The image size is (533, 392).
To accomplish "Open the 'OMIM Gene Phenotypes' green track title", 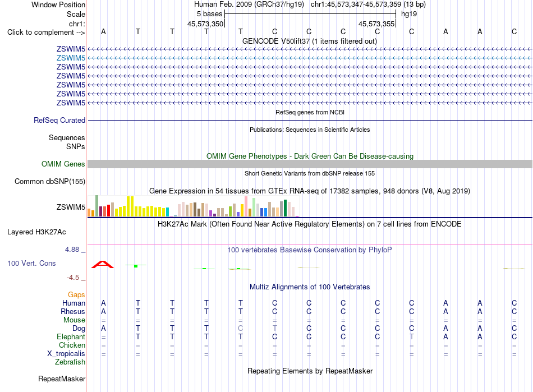I will point(310,156).
